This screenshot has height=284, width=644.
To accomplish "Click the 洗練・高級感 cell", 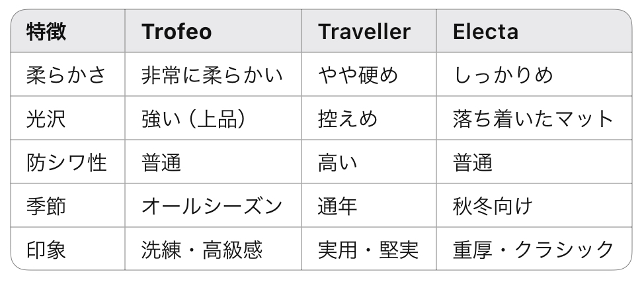I will (202, 250).
